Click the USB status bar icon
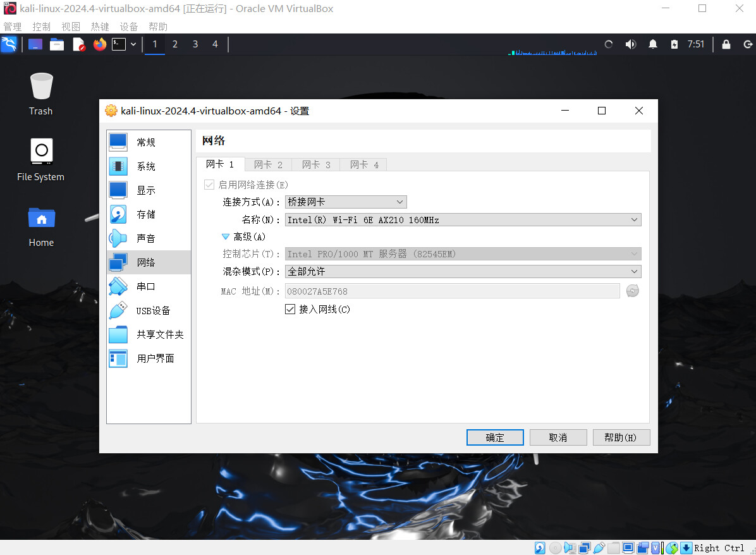This screenshot has height=555, width=756. (599, 548)
